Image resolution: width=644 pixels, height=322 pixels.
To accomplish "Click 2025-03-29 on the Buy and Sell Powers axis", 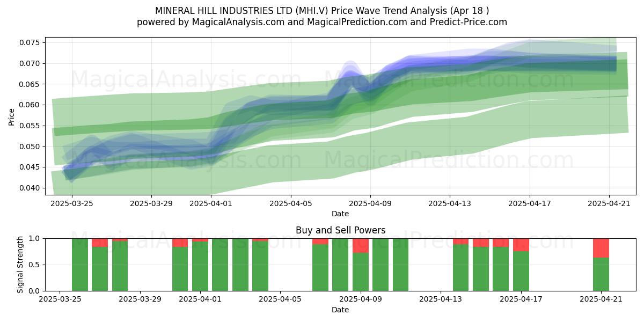I will pyautogui.click(x=140, y=299).
